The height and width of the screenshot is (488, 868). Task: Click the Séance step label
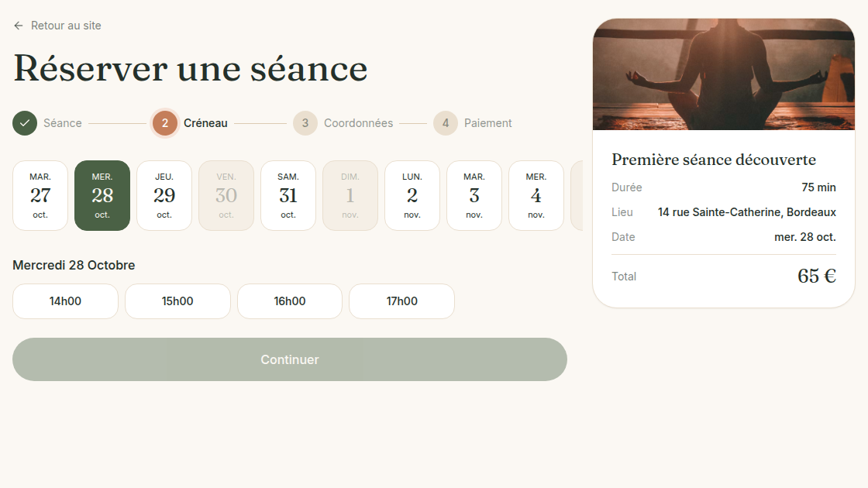coord(63,123)
